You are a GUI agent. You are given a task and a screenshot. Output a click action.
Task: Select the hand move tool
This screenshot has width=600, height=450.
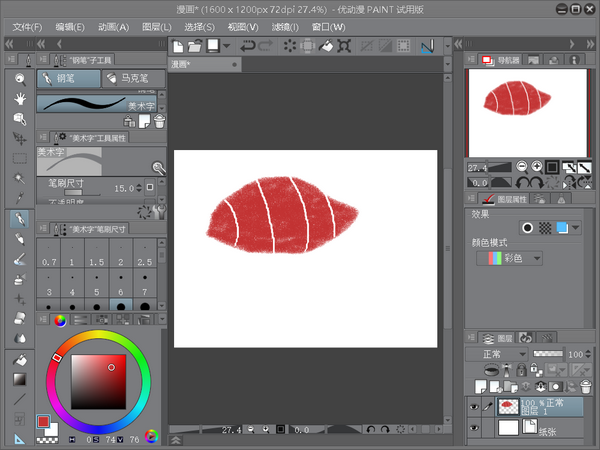[x=20, y=98]
